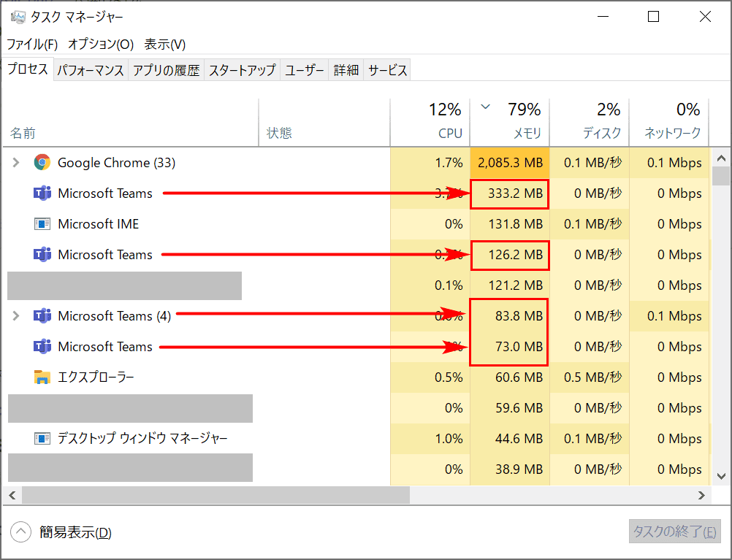The height and width of the screenshot is (560, 732).
Task: Click the 83.8 MB memory cell
Action: [x=510, y=316]
